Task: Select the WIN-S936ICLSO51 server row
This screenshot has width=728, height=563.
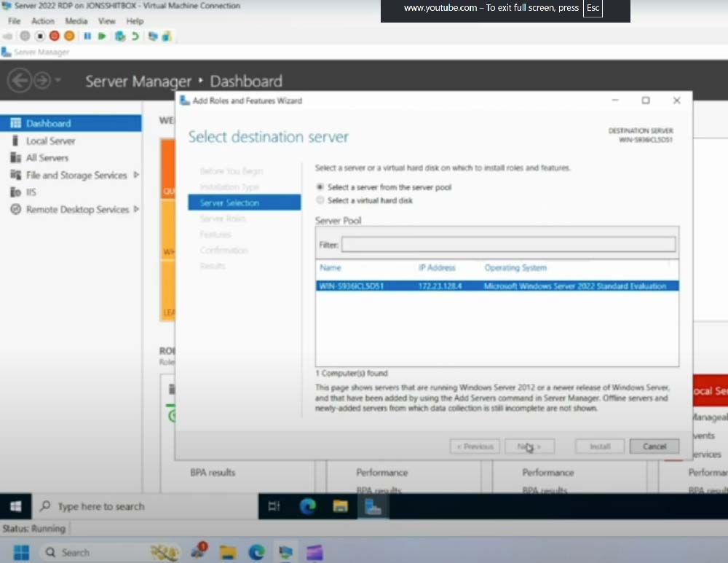Action: tap(497, 286)
